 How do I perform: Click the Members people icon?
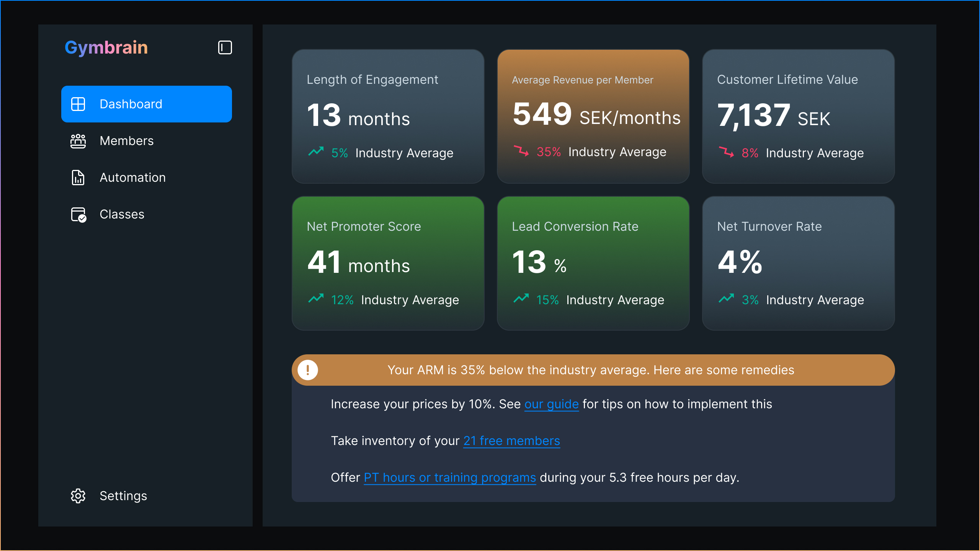coord(78,141)
